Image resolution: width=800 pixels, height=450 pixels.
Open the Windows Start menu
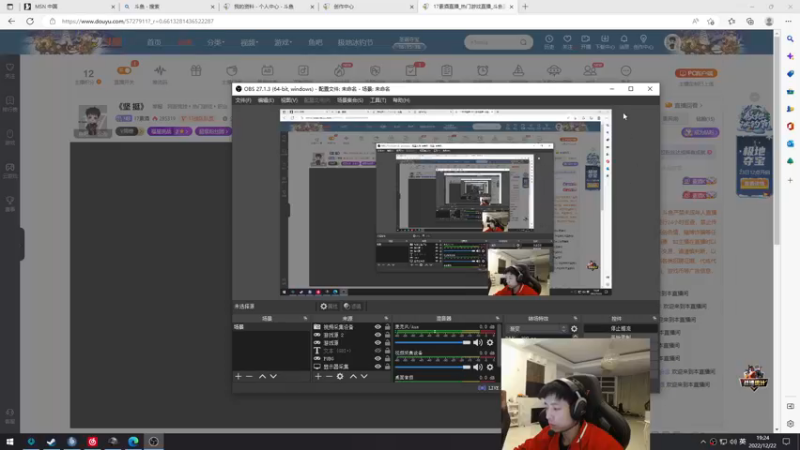click(10, 442)
